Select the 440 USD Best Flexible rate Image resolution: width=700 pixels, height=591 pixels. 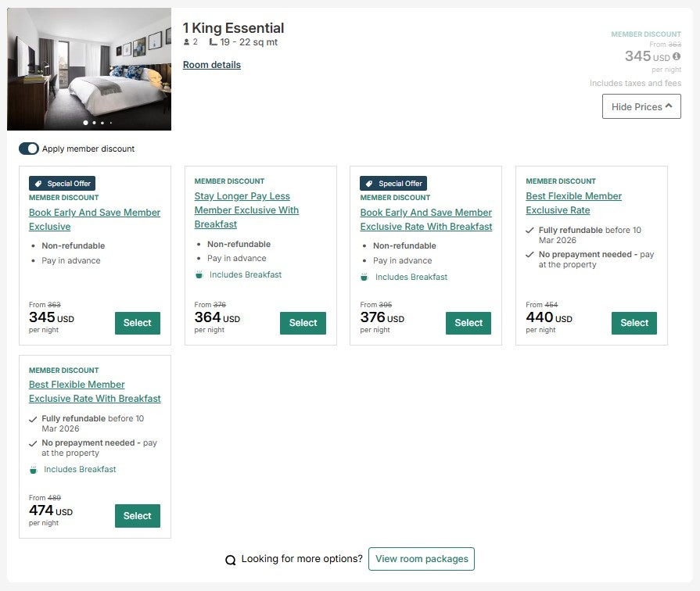(634, 323)
